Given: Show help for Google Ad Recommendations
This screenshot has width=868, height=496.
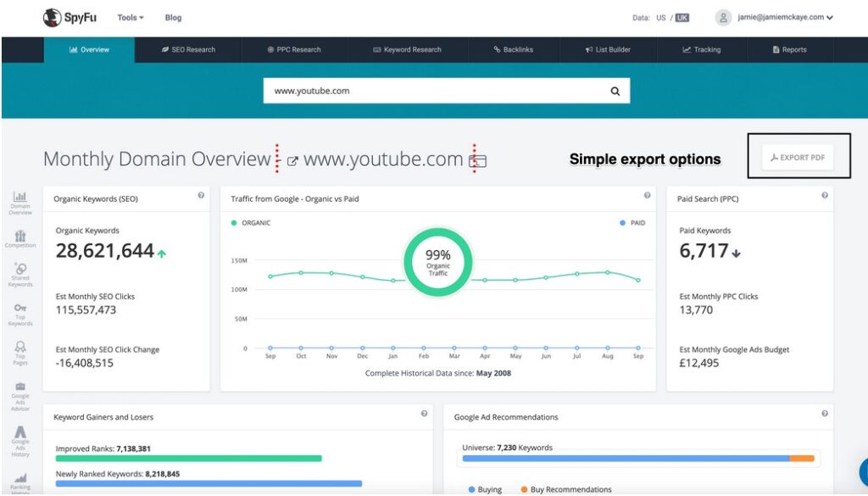Looking at the screenshot, I should point(825,414).
